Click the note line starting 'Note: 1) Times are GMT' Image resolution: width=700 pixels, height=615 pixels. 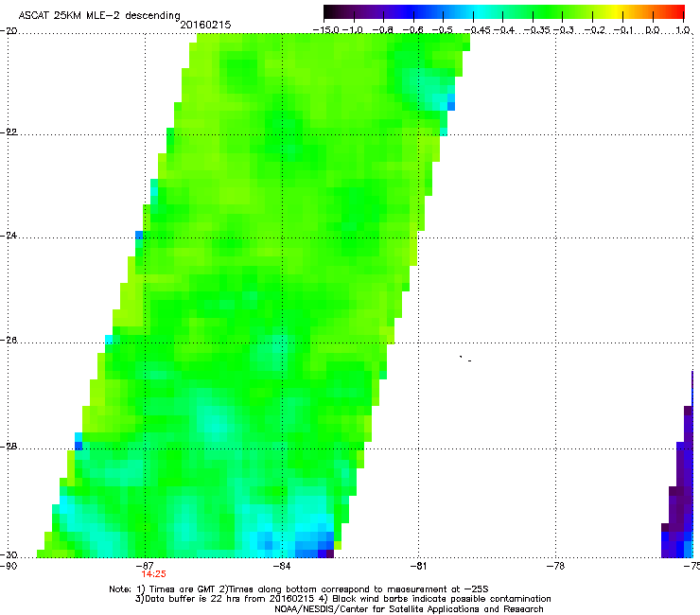coord(299,589)
